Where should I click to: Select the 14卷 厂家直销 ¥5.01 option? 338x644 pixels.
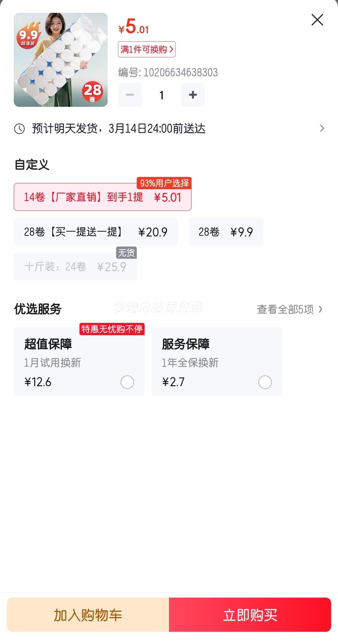click(x=102, y=197)
